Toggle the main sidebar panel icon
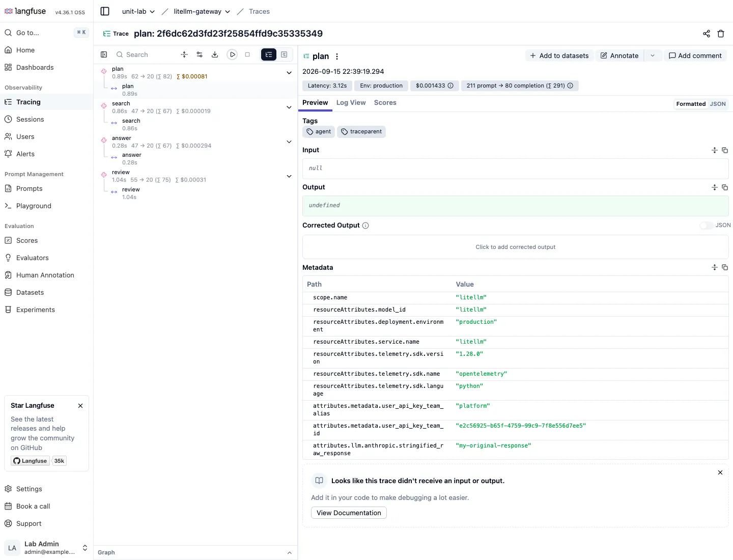This screenshot has height=560, width=733. pyautogui.click(x=105, y=11)
